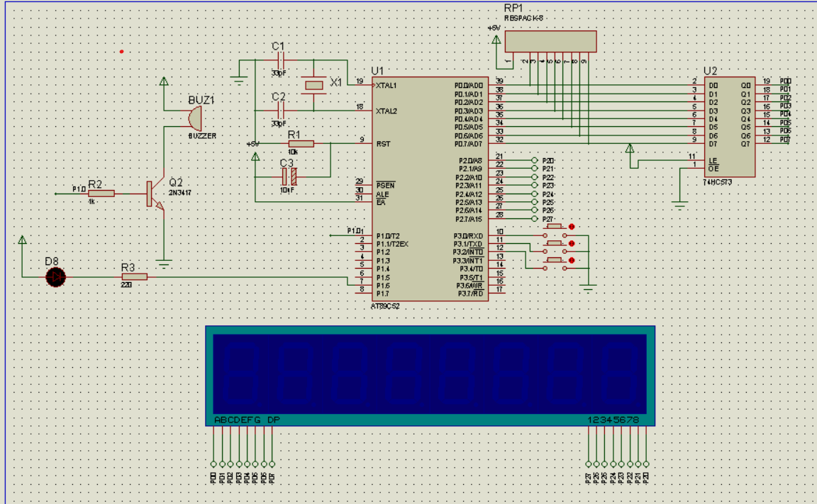Click the BUZ1 buzzer symbol
817x504 pixels.
click(195, 118)
